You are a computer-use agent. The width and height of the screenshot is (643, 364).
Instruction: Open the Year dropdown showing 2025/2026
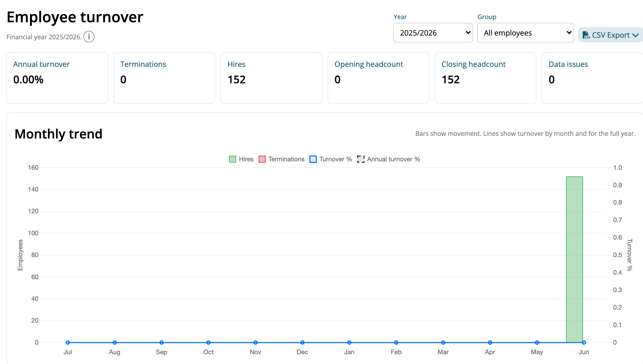click(433, 33)
